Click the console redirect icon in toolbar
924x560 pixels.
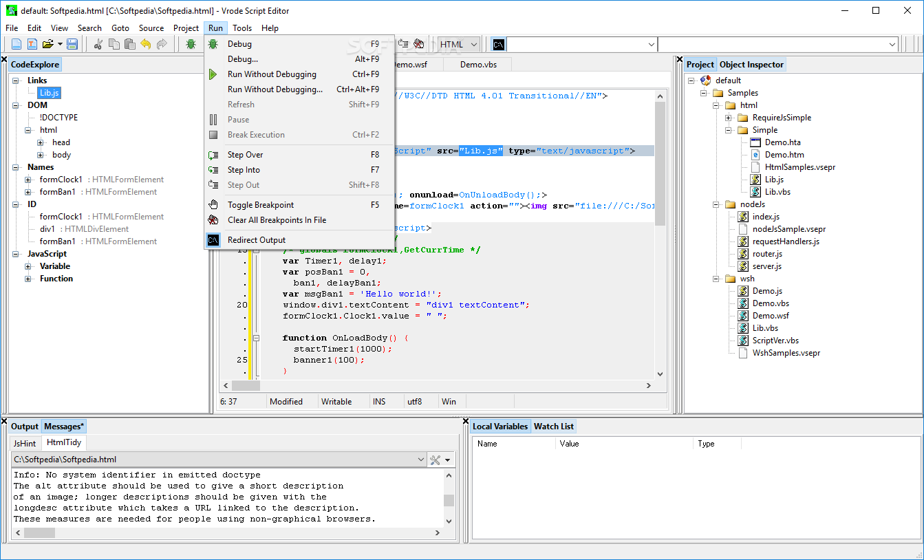point(499,45)
